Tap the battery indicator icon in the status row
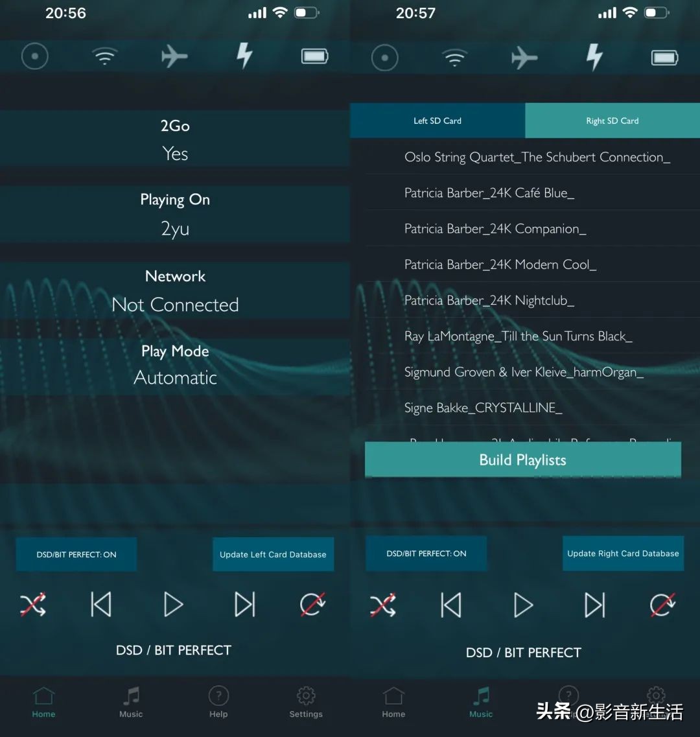 pos(314,56)
